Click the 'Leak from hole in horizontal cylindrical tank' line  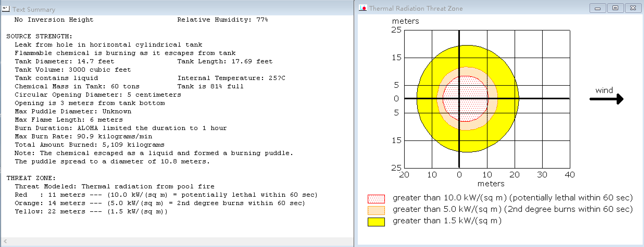click(108, 45)
